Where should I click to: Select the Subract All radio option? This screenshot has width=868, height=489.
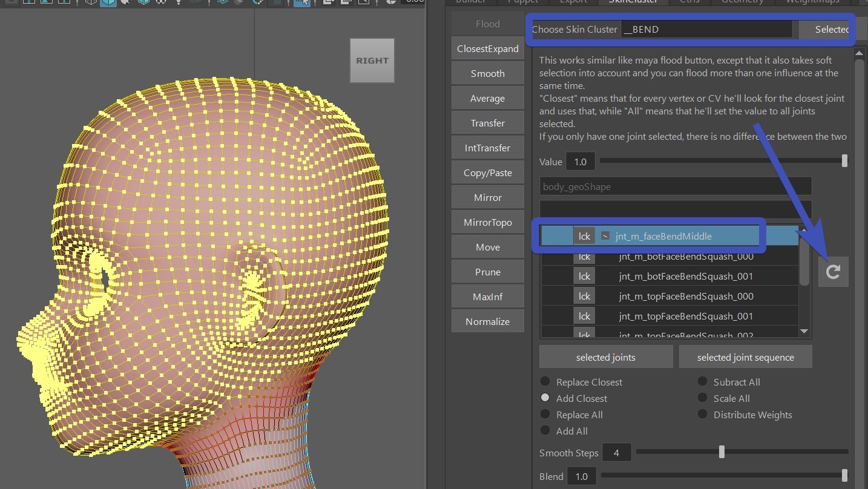[x=702, y=381]
